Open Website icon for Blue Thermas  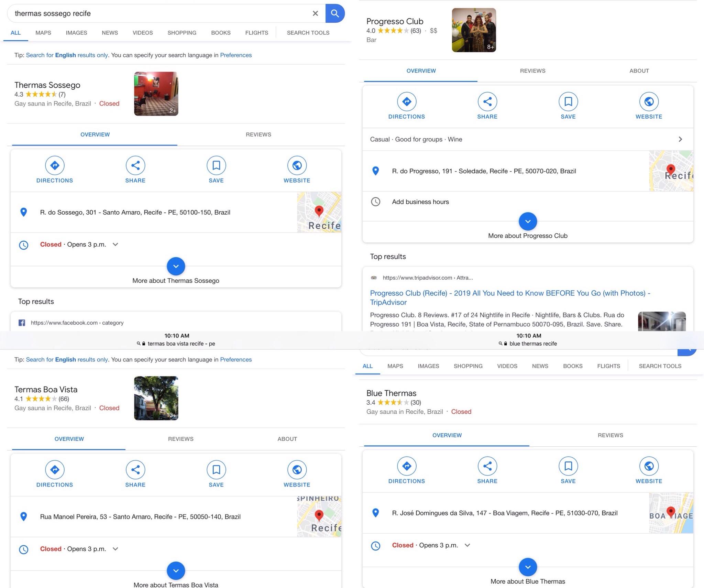click(x=649, y=466)
